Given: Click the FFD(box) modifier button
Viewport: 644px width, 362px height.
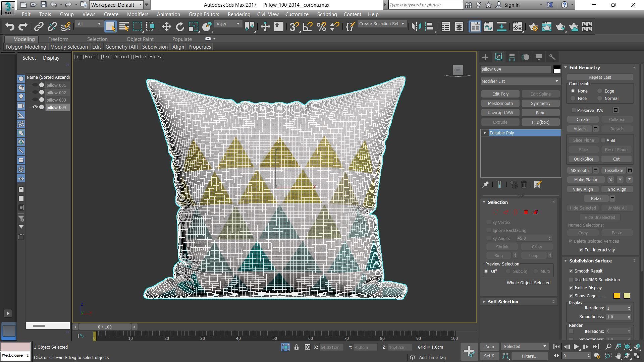Looking at the screenshot, I should [x=540, y=122].
